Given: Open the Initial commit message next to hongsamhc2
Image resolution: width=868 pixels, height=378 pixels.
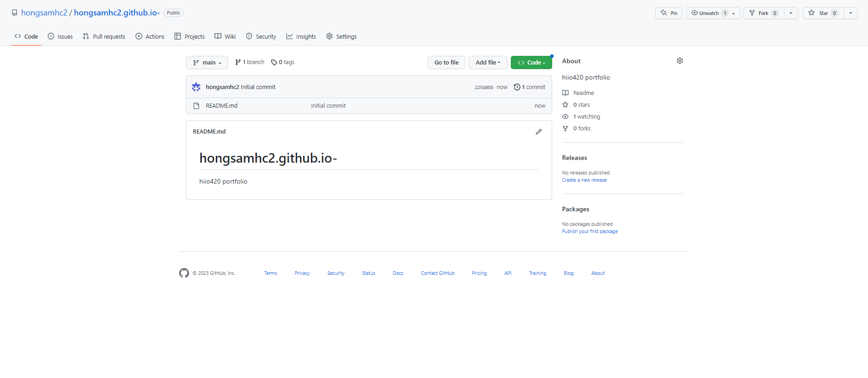Looking at the screenshot, I should click(258, 87).
